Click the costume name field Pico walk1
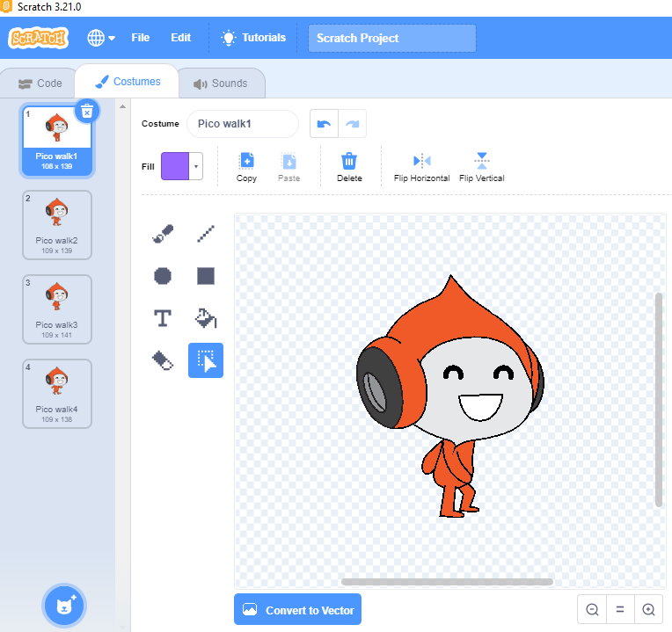 (243, 124)
